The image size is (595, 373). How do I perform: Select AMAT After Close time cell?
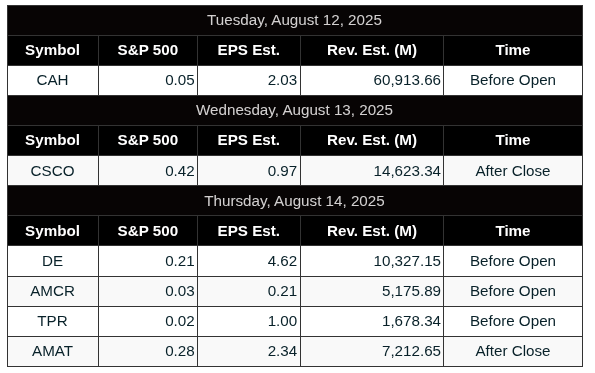click(513, 351)
